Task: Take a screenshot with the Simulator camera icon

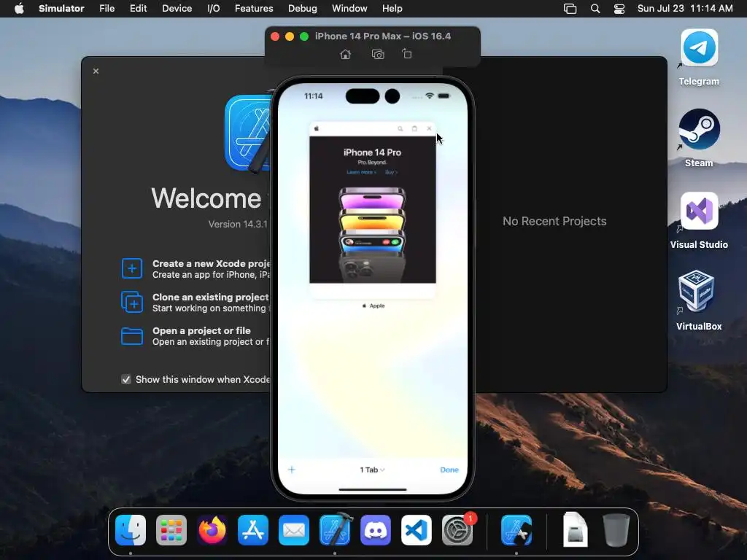Action: pos(378,54)
